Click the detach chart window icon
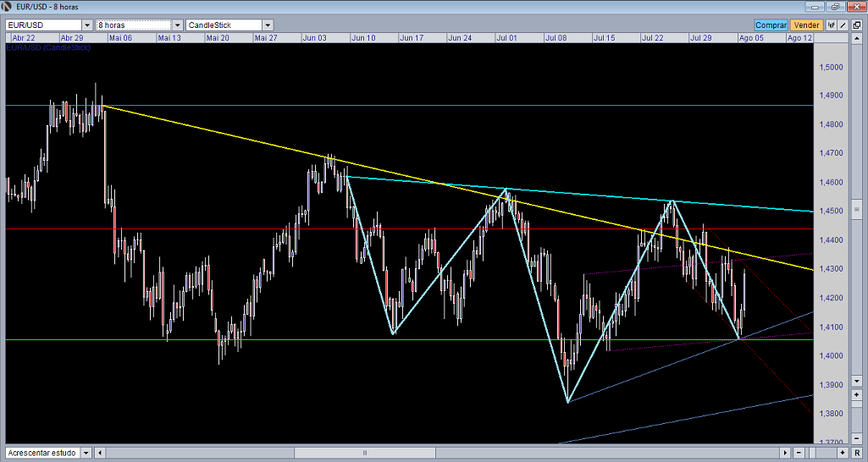Image resolution: width=868 pixels, height=462 pixels. click(x=857, y=25)
